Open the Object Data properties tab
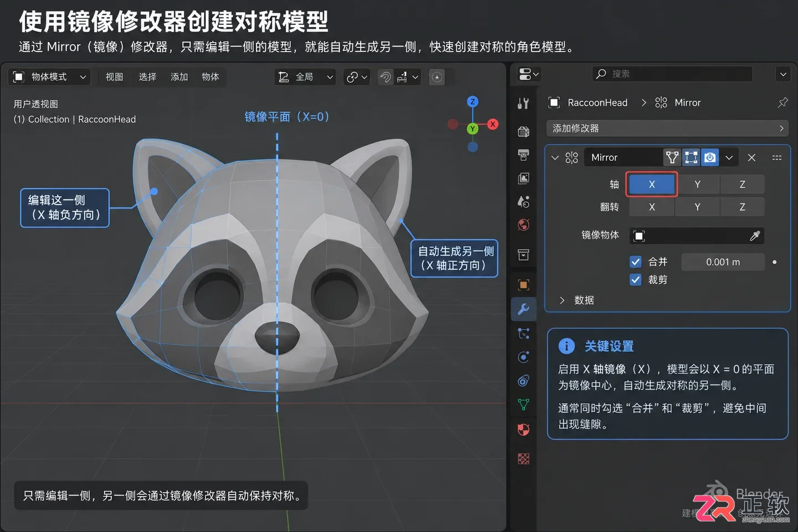The image size is (798, 532). pyautogui.click(x=523, y=405)
